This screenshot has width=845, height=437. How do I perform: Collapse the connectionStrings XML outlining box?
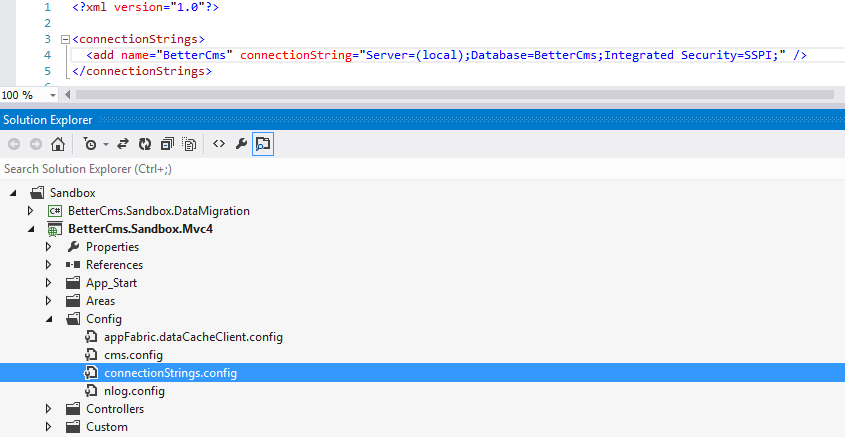[66, 39]
